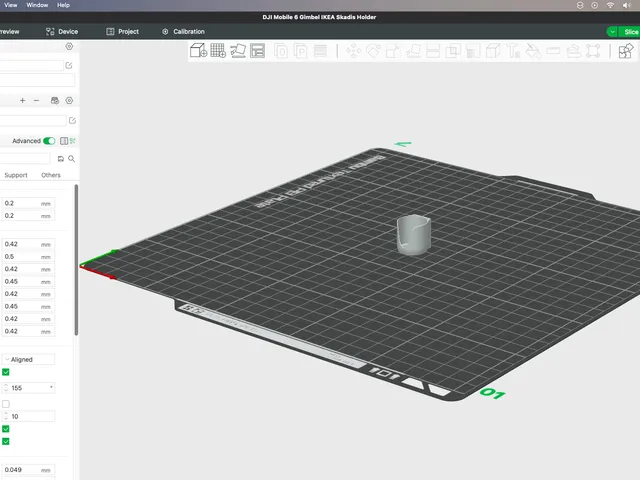Uncheck the first green checkbox below value 10

point(6,429)
